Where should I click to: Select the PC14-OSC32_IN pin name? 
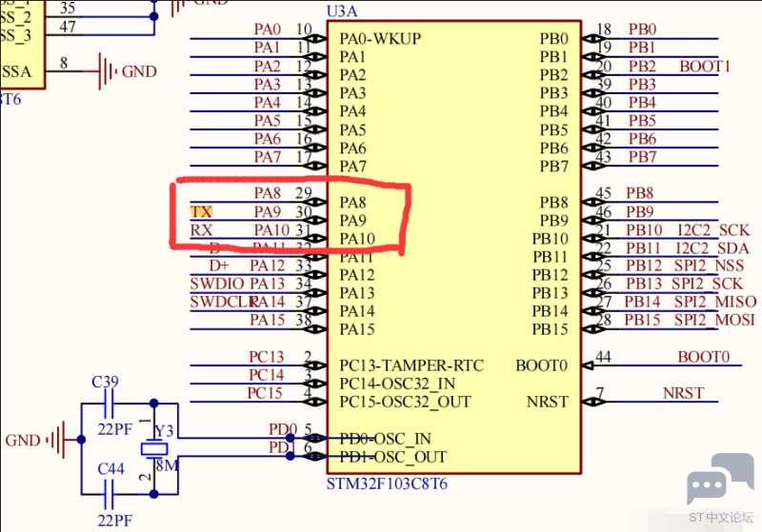[397, 384]
